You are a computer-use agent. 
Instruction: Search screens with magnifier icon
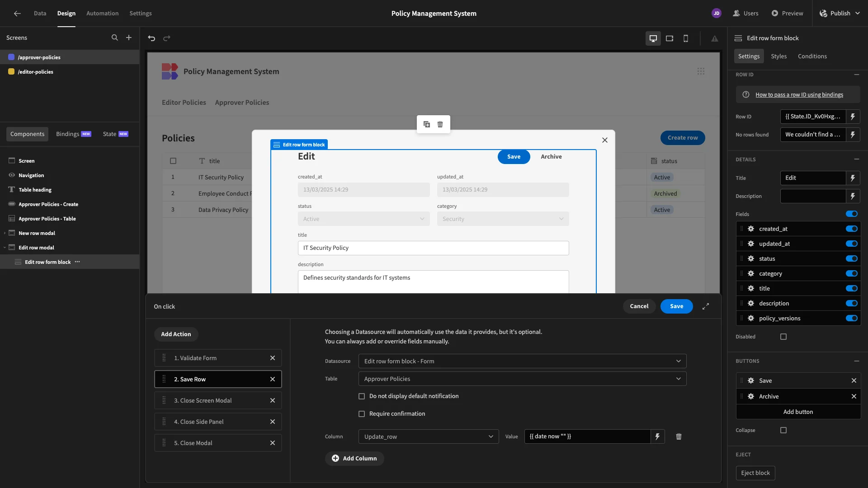click(x=115, y=38)
